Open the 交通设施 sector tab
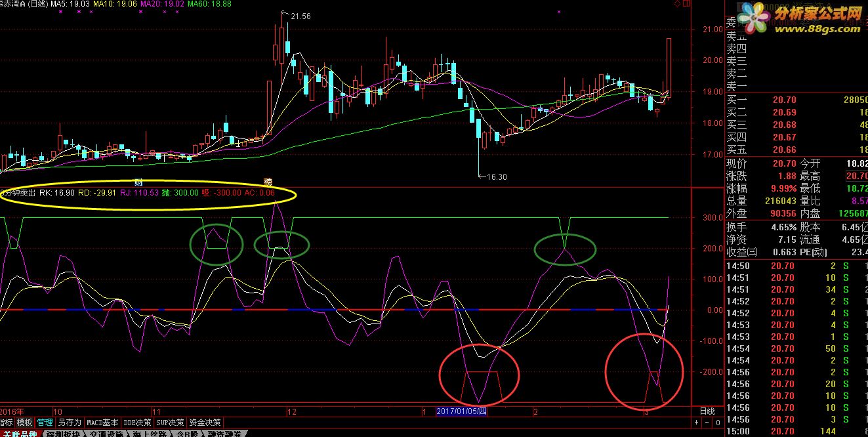 [108, 433]
